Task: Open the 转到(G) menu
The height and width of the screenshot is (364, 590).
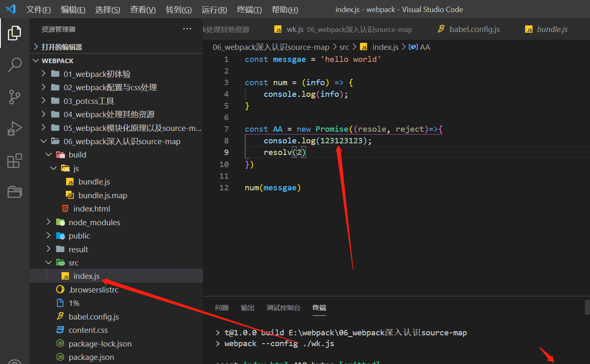Action: click(x=179, y=10)
